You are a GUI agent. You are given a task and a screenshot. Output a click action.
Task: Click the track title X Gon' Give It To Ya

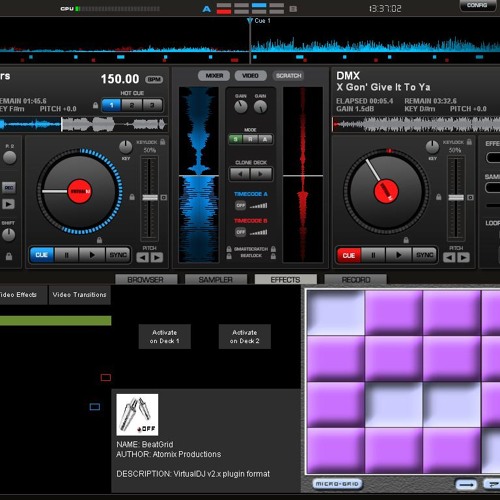point(383,87)
